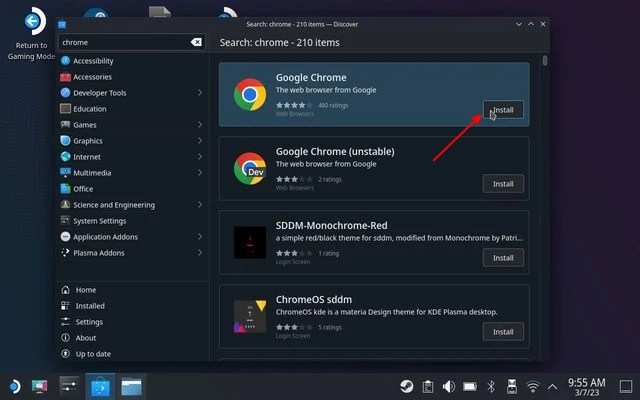Open System Settings from the taskbar
640x400 pixels.
69,386
